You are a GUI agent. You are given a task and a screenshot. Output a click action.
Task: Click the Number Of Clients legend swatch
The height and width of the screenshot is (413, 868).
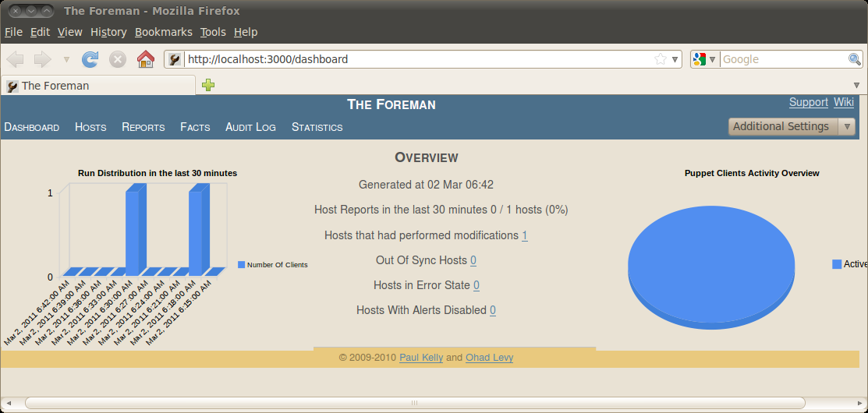click(242, 265)
